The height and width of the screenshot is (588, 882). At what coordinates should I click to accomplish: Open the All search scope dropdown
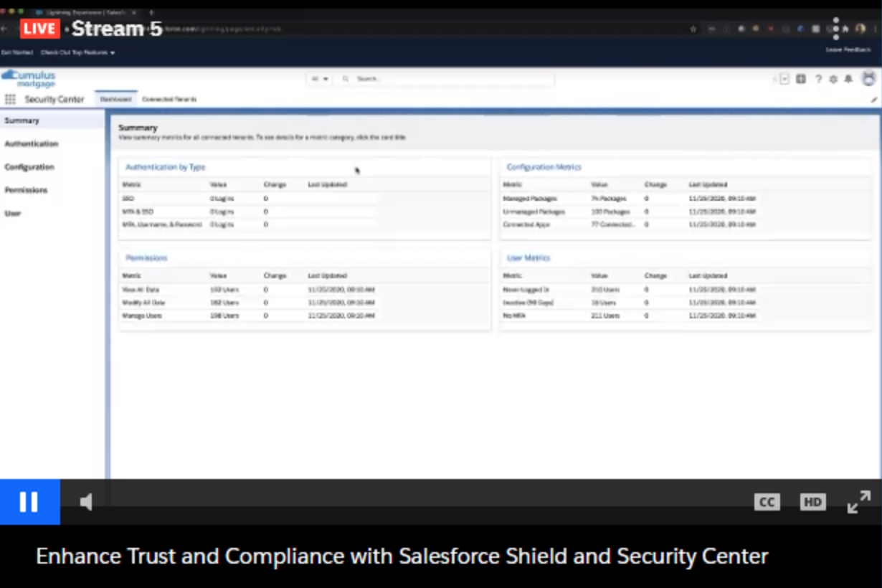[320, 79]
